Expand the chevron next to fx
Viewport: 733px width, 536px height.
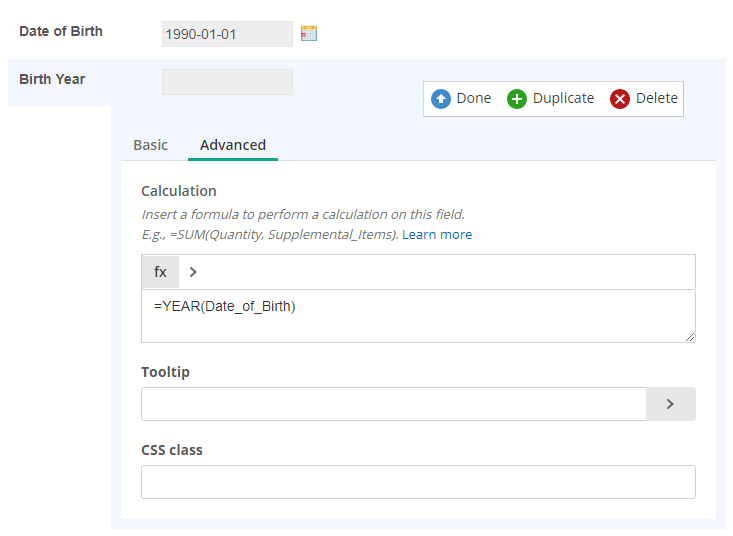click(193, 272)
